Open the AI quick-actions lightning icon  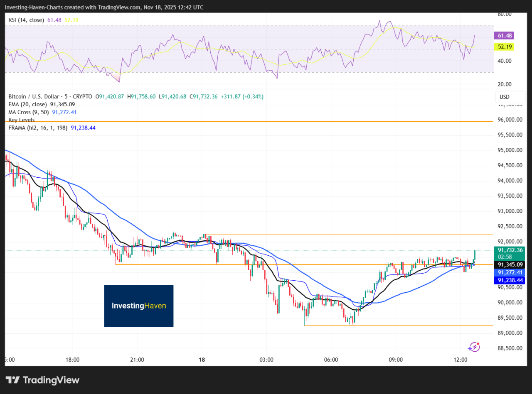[x=474, y=346]
